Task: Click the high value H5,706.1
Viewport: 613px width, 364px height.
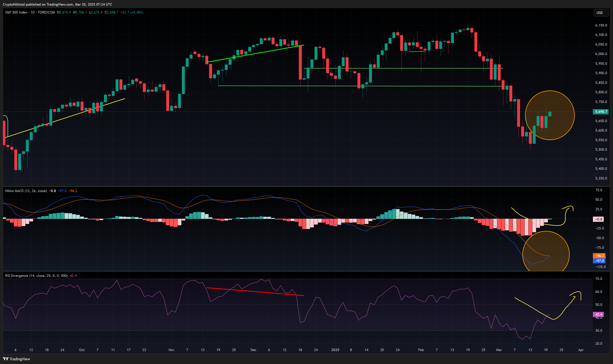Action: [80, 12]
